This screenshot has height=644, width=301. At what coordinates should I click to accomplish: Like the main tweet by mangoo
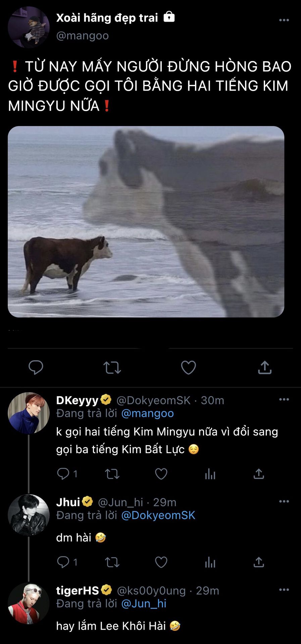(x=188, y=368)
